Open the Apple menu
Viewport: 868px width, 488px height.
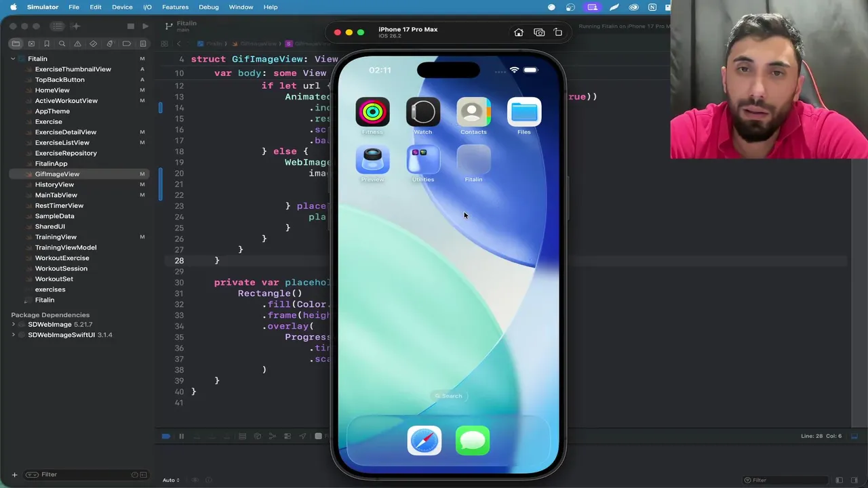(x=13, y=7)
